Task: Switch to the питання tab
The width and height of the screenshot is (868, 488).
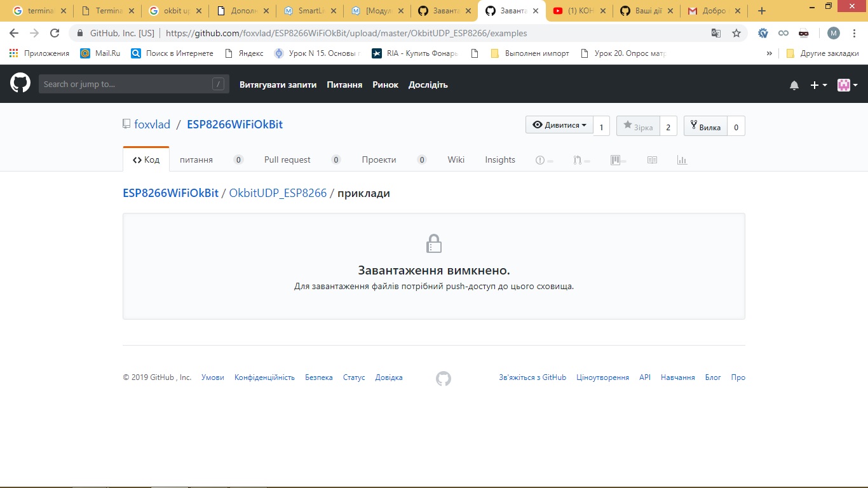Action: click(x=196, y=159)
